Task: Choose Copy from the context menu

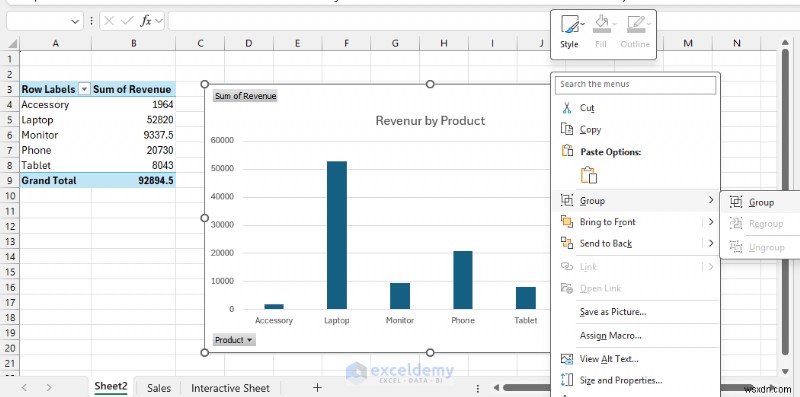Action: point(636,129)
